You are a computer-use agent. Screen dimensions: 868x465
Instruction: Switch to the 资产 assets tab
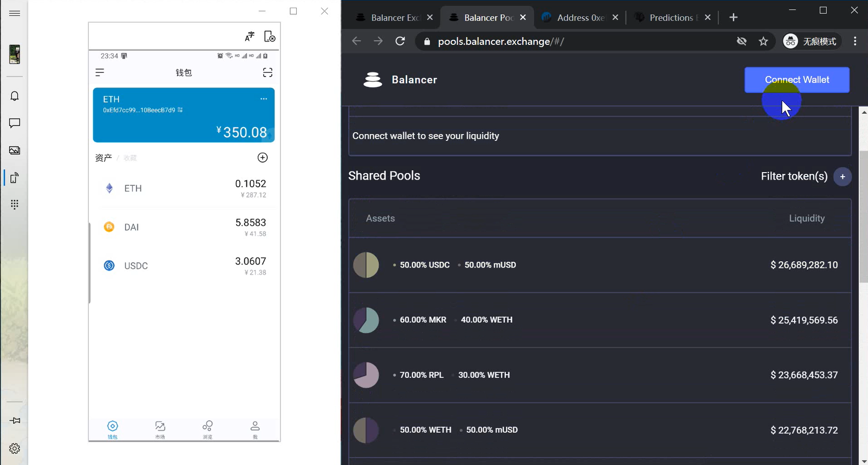(103, 158)
